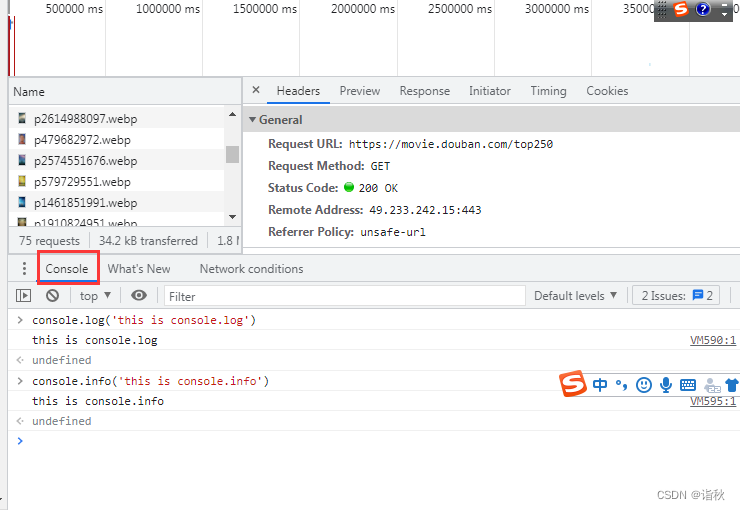740x510 pixels.
Task: Click the 75 requests status entry
Action: 49,241
